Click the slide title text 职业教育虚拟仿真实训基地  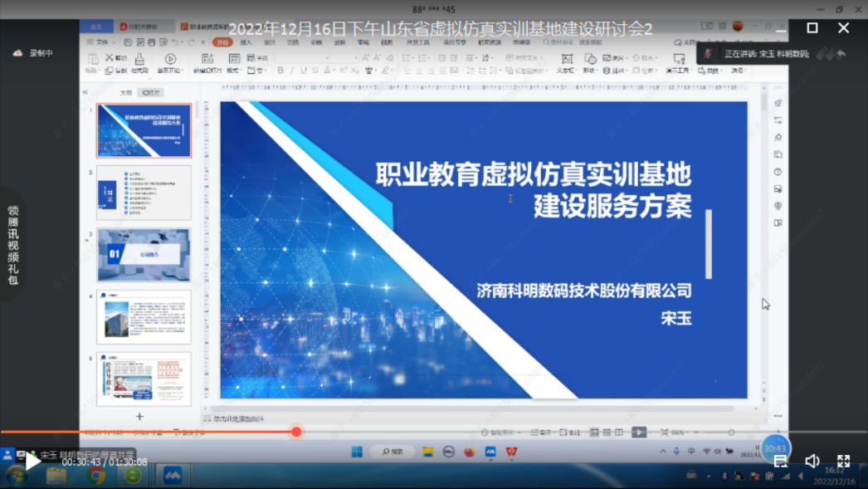(534, 174)
